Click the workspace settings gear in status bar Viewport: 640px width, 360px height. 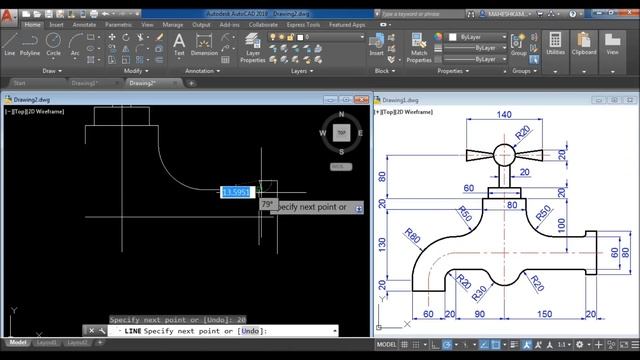(579, 344)
